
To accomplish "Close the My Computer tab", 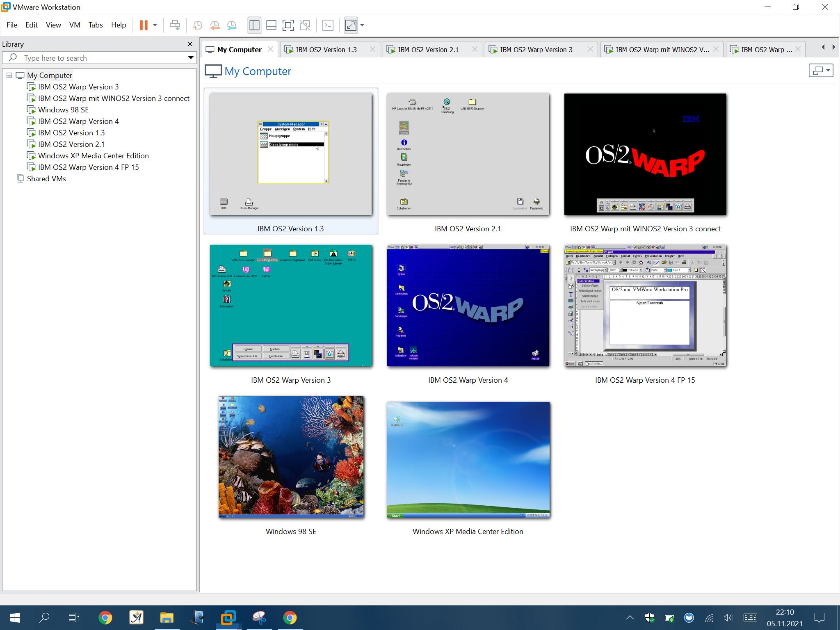I will pos(270,49).
